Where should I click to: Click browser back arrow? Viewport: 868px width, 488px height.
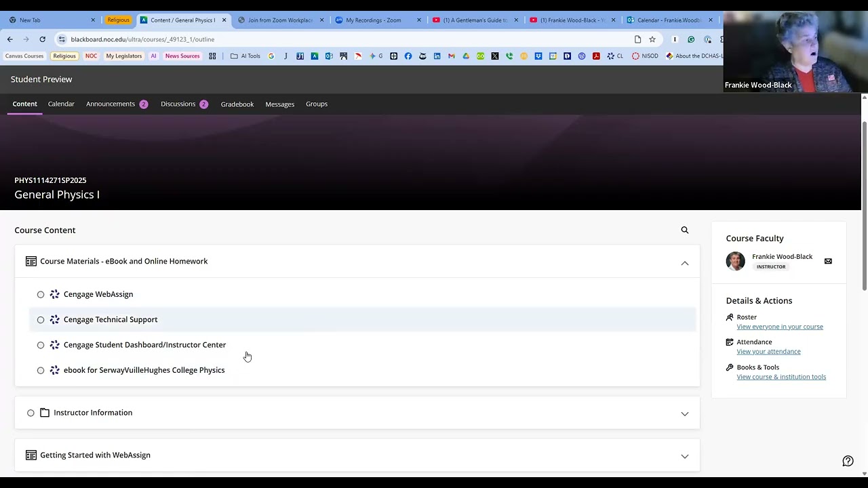pos(10,39)
